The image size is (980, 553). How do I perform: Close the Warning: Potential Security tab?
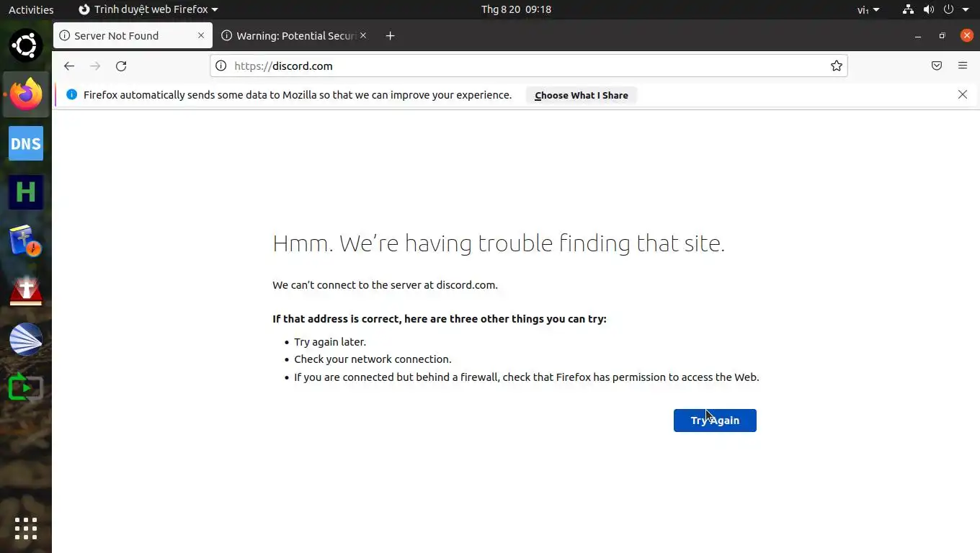tap(363, 35)
